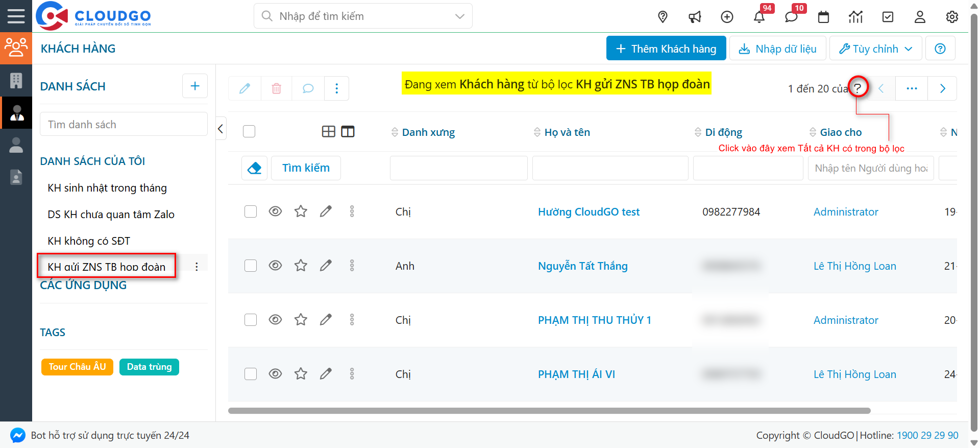Click the megaphone announcements icon
The image size is (980, 448).
(695, 17)
